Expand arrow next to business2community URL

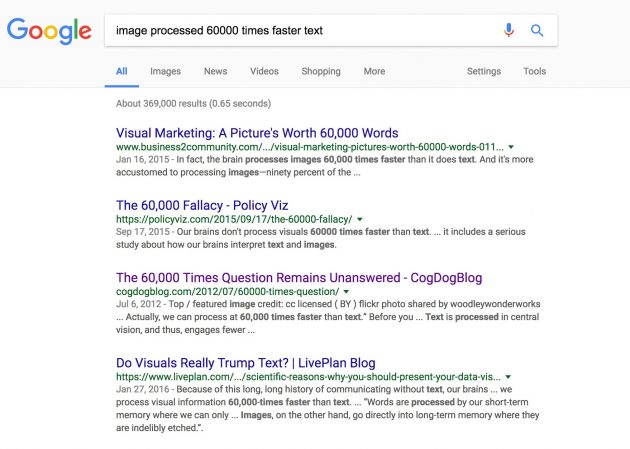[511, 147]
